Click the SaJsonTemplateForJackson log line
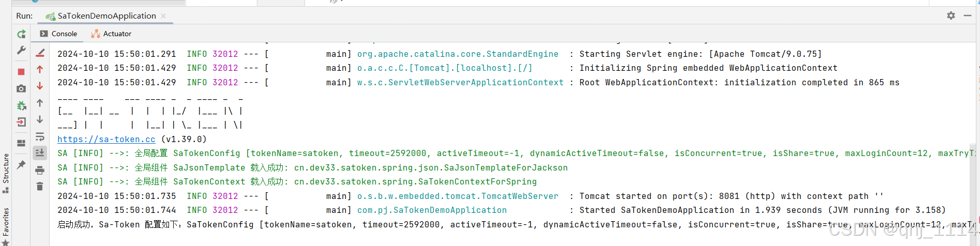Viewport: 980px width, 246px height. click(x=313, y=167)
